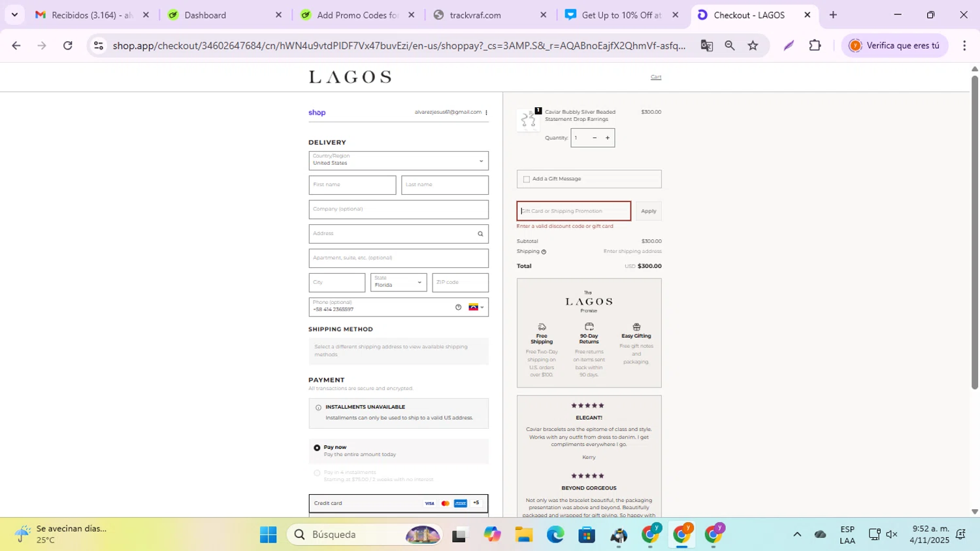The width and height of the screenshot is (980, 551).
Task: Open the weather widget 25°C
Action: pos(62,534)
